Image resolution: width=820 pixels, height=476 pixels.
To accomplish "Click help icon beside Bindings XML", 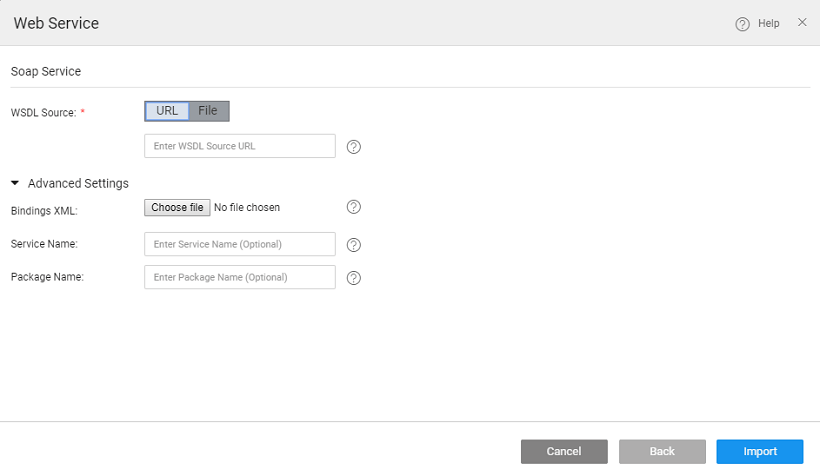I will tap(353, 207).
